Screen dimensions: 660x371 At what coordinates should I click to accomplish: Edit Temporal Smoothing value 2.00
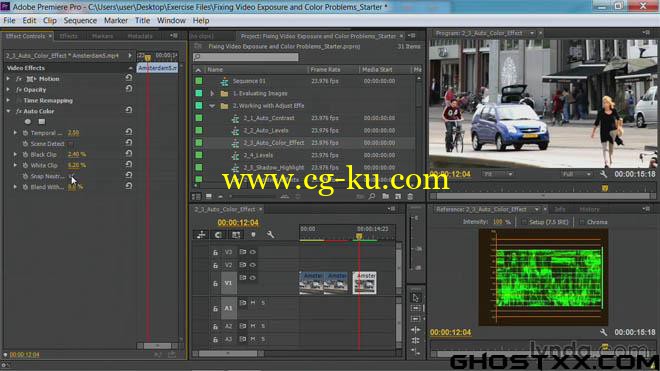73,133
